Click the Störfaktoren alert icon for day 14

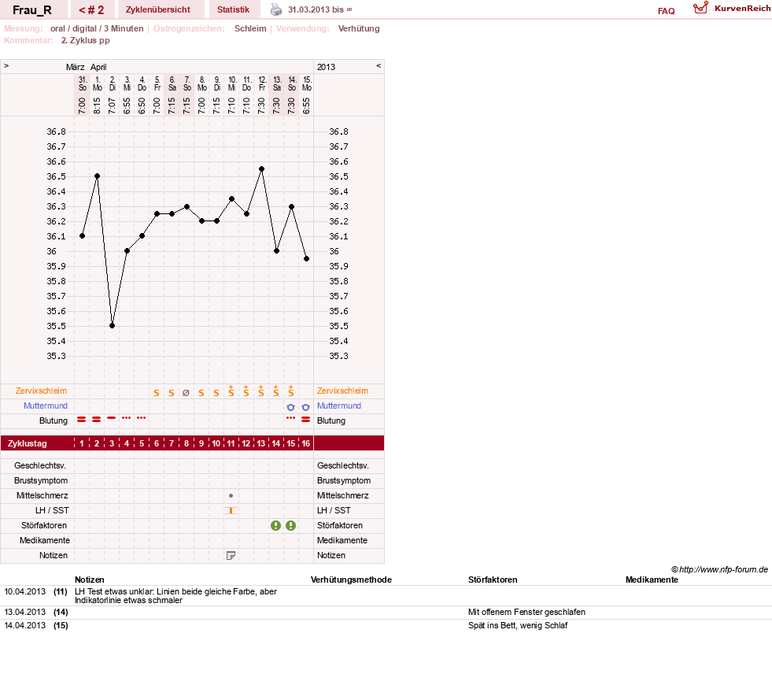[275, 526]
